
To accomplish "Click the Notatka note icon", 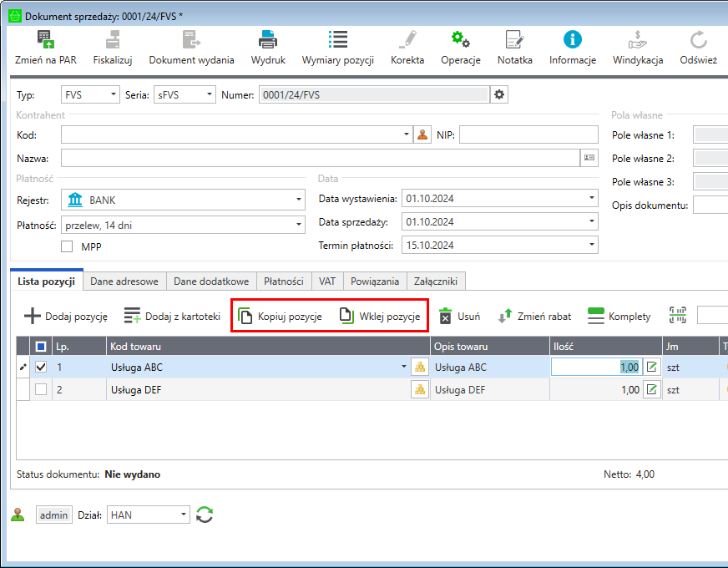I will click(x=514, y=39).
